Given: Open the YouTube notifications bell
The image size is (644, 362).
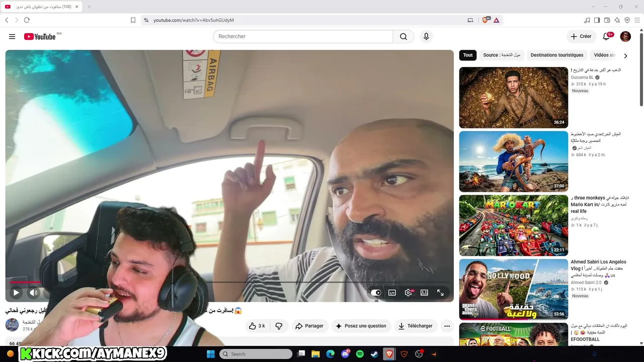Looking at the screenshot, I should [x=607, y=37].
